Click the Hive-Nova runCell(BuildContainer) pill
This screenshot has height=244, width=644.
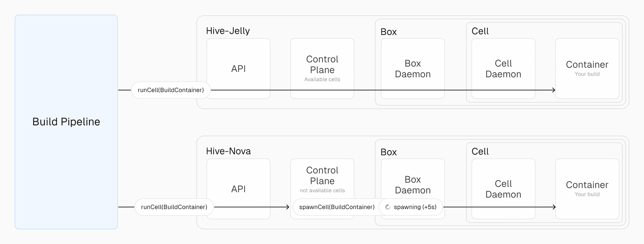click(x=174, y=207)
